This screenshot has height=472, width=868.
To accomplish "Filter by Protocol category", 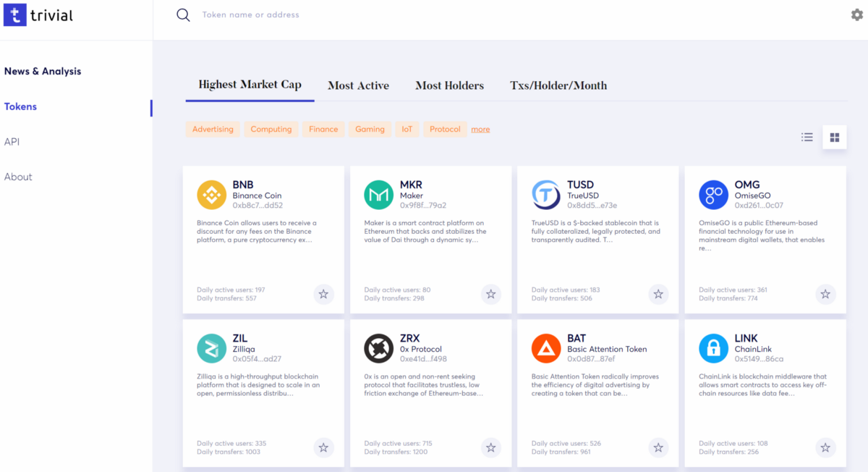I will point(445,129).
